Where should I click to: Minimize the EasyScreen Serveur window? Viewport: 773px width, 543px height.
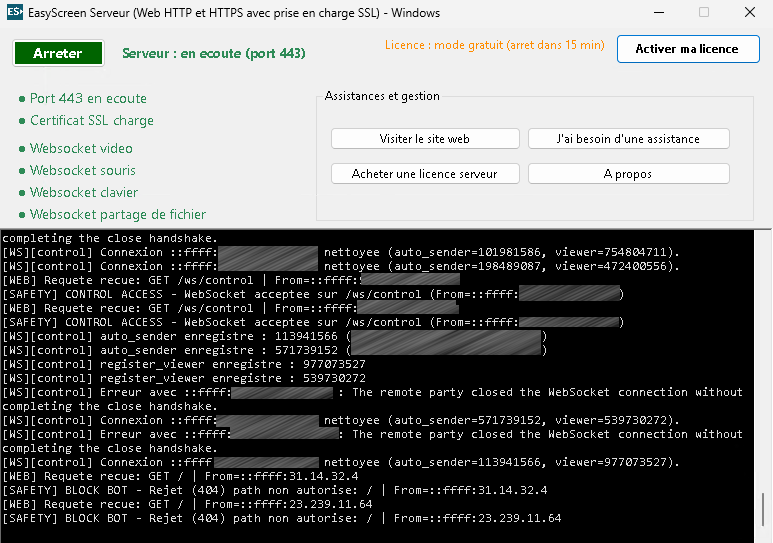(x=659, y=12)
